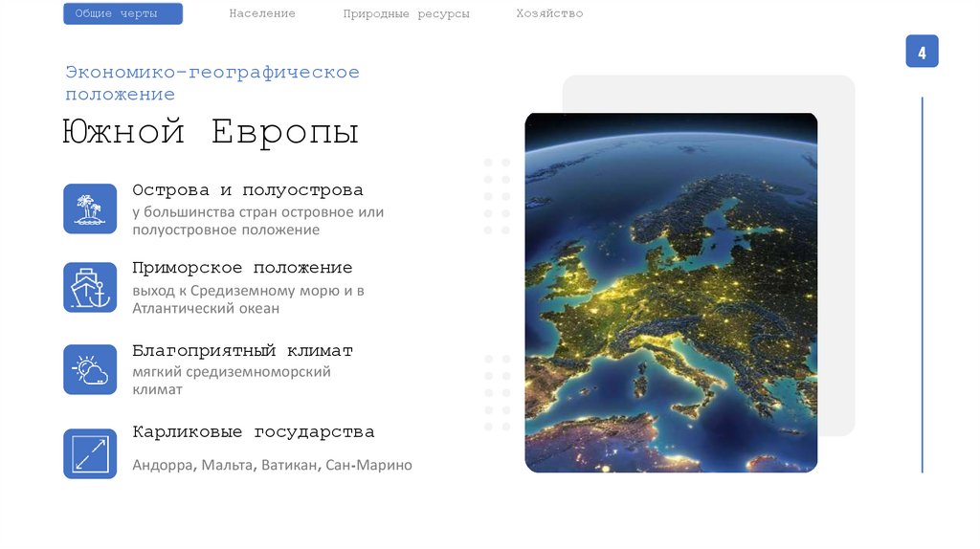The height and width of the screenshot is (549, 980).
Task: Select the night Europe satellite image
Action: pyautogui.click(x=671, y=293)
